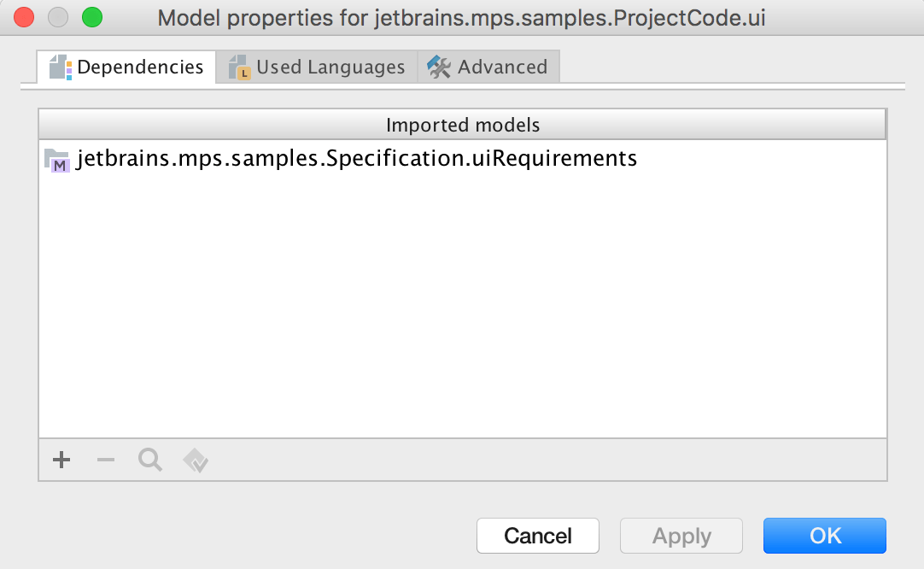Click the green zoom window button
This screenshot has height=569, width=924.
click(91, 18)
